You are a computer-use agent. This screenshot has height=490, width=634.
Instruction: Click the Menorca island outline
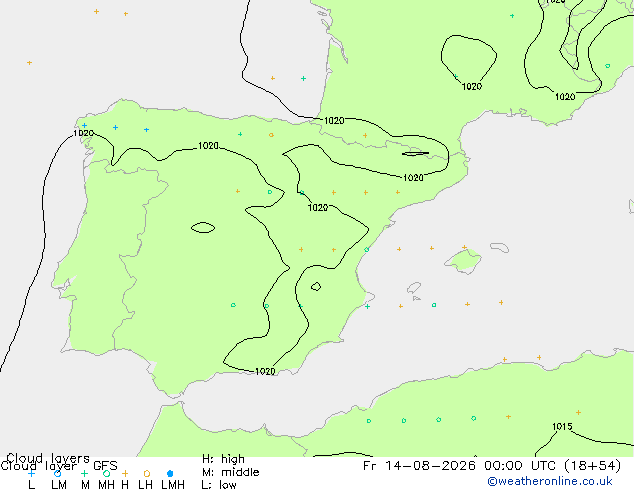[x=499, y=247]
